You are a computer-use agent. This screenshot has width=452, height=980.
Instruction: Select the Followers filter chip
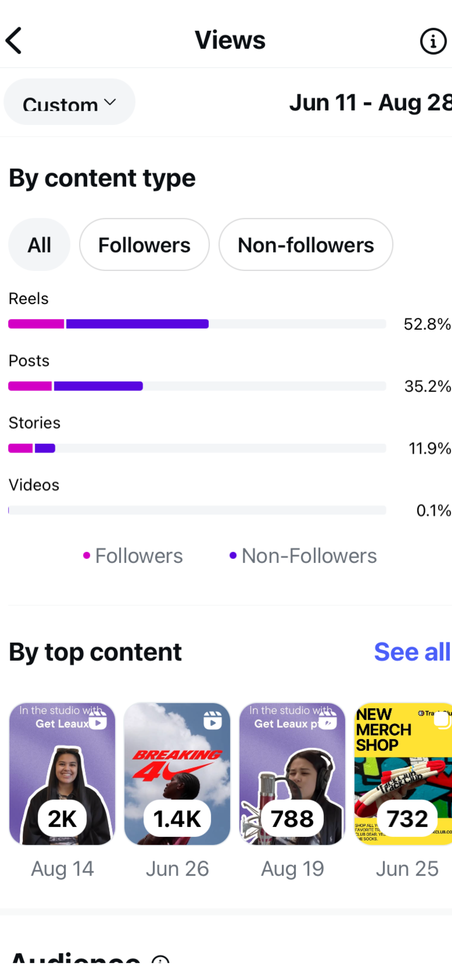144,245
